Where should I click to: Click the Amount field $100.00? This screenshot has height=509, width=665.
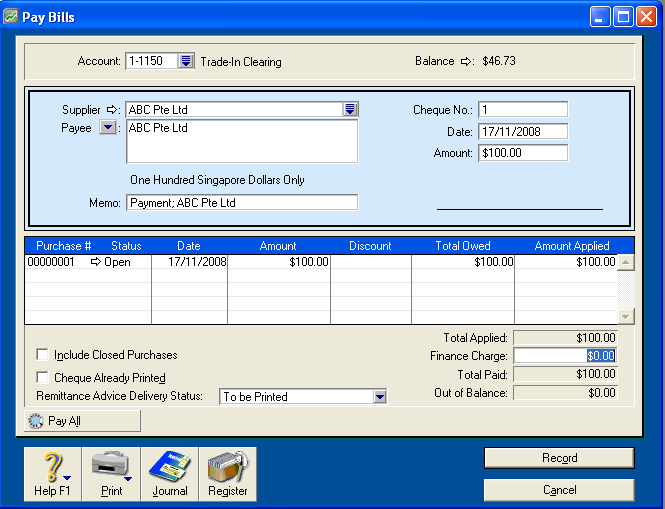click(x=523, y=153)
